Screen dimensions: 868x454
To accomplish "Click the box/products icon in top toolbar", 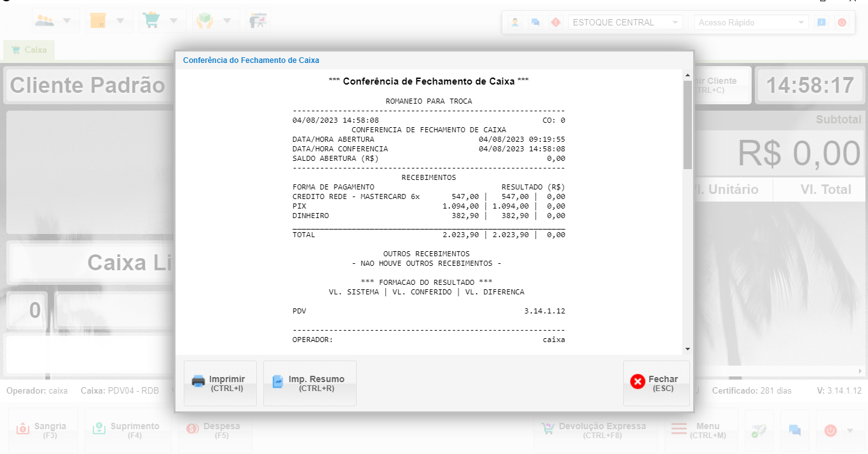I will (98, 20).
